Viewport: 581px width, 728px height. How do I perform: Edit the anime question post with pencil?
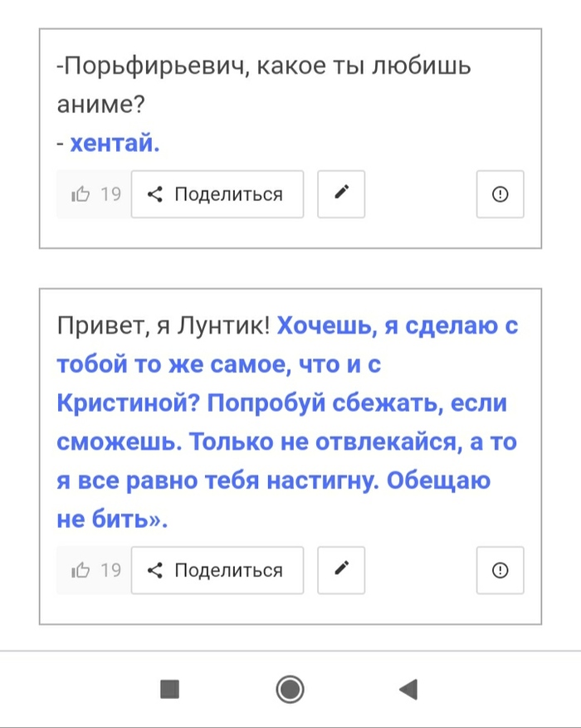[341, 194]
